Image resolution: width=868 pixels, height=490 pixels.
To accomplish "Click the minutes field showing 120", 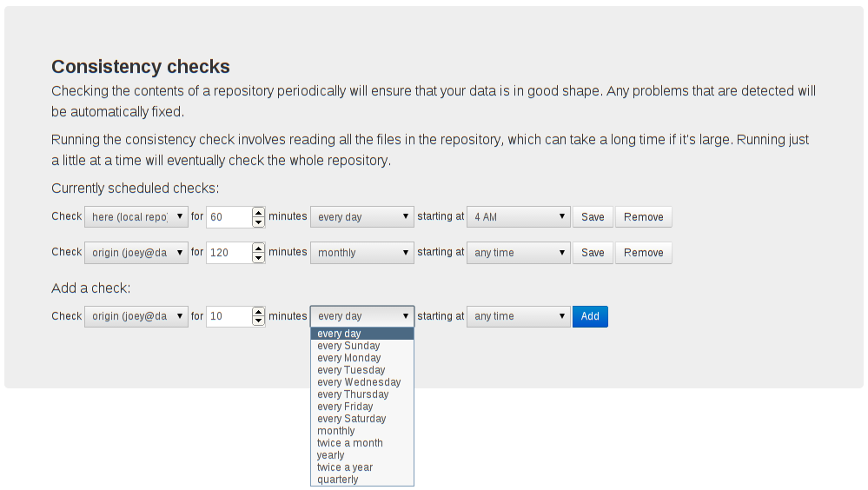I will point(229,253).
